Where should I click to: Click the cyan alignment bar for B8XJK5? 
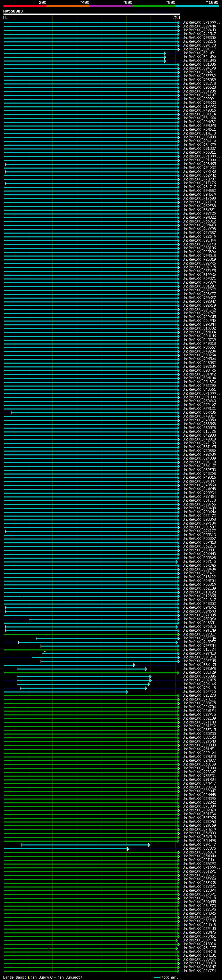pos(69,665)
